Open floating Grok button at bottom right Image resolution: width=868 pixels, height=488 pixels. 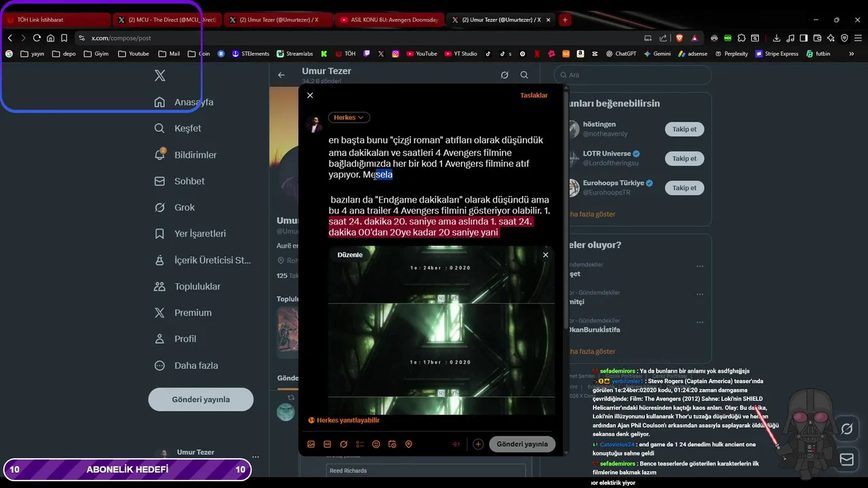[x=847, y=429]
